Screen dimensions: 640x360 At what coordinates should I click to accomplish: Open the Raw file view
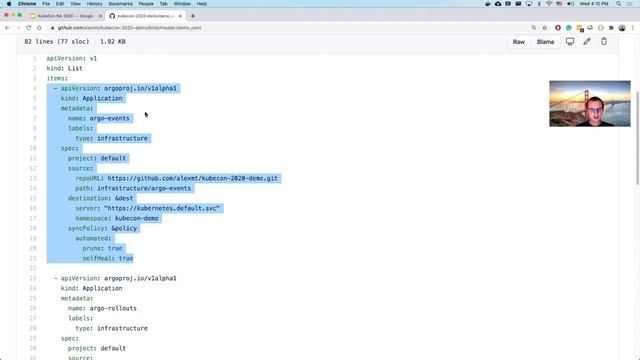(x=518, y=42)
